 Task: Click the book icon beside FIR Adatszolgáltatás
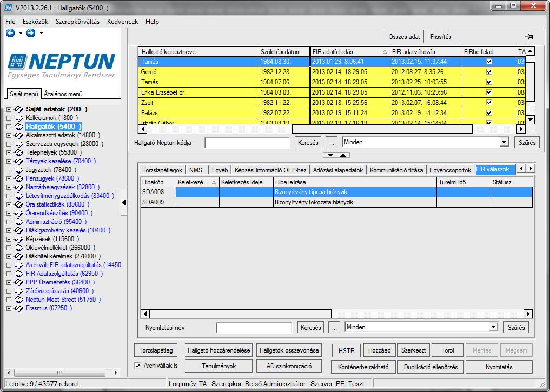coord(19,274)
